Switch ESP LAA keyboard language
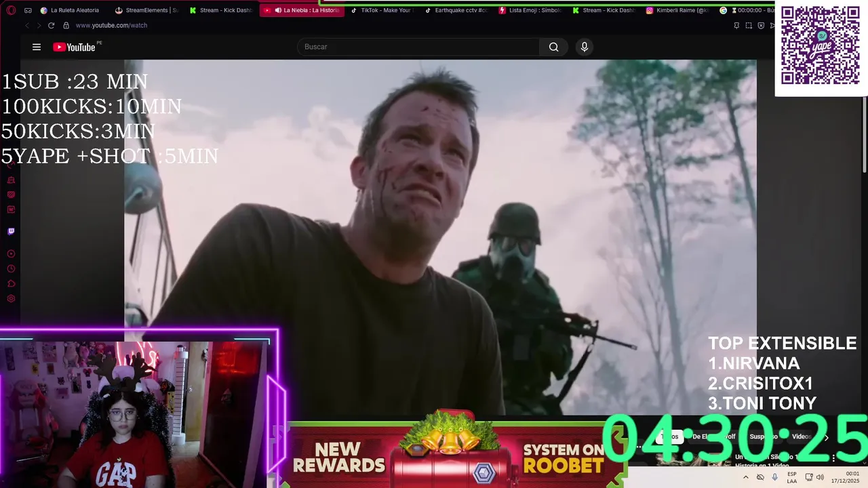The width and height of the screenshot is (868, 488). pyautogui.click(x=792, y=477)
